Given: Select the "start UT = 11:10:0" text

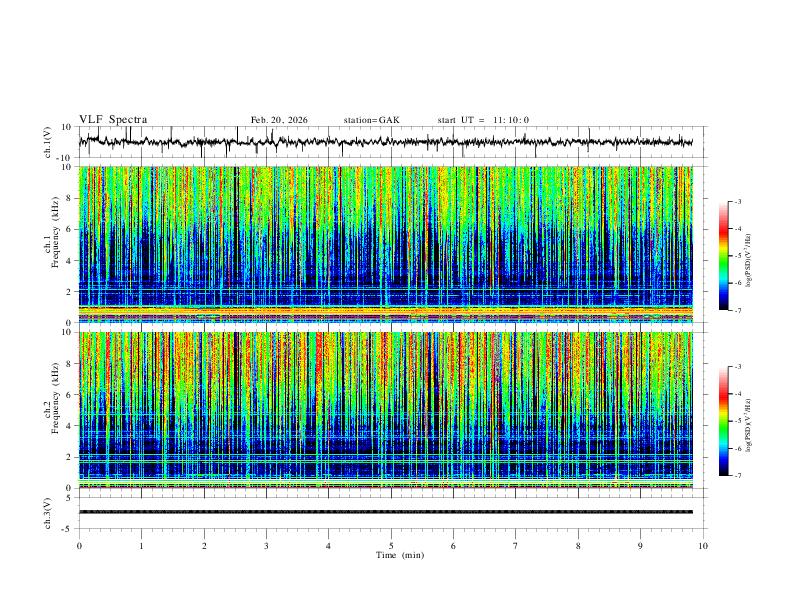Looking at the screenshot, I should point(483,120).
